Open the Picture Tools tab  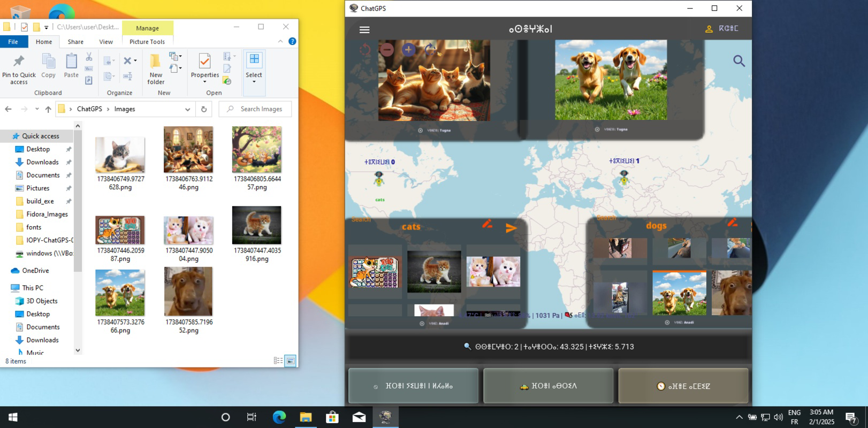click(x=147, y=42)
